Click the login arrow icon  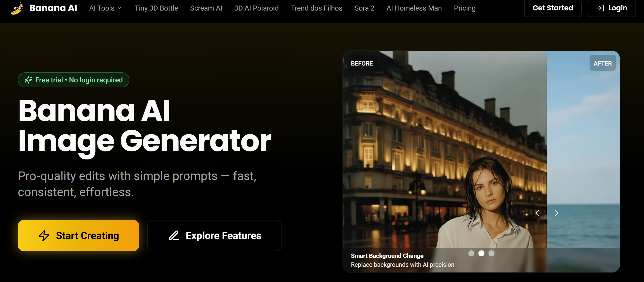[600, 8]
